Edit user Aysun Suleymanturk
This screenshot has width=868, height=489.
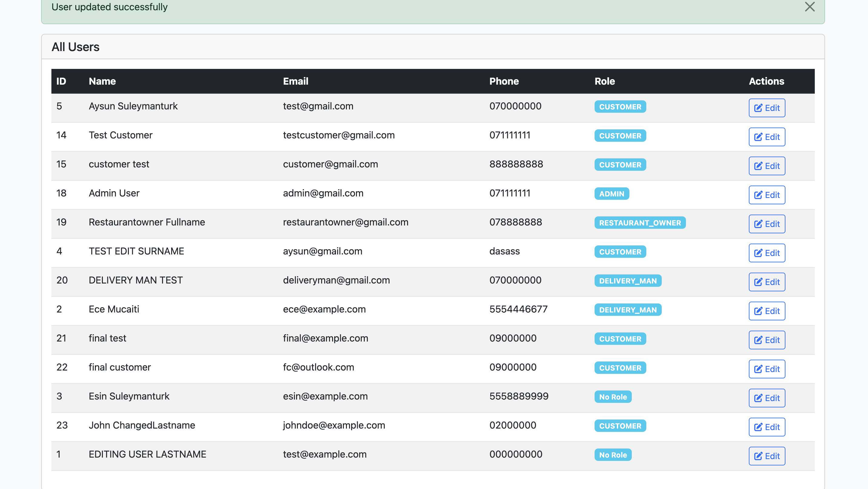(x=767, y=108)
